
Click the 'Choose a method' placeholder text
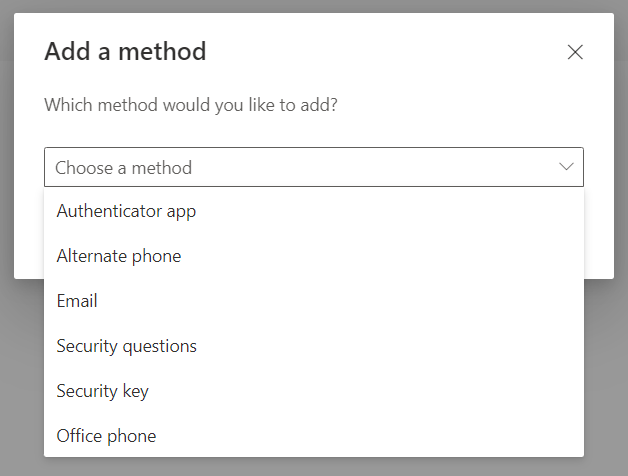123,168
